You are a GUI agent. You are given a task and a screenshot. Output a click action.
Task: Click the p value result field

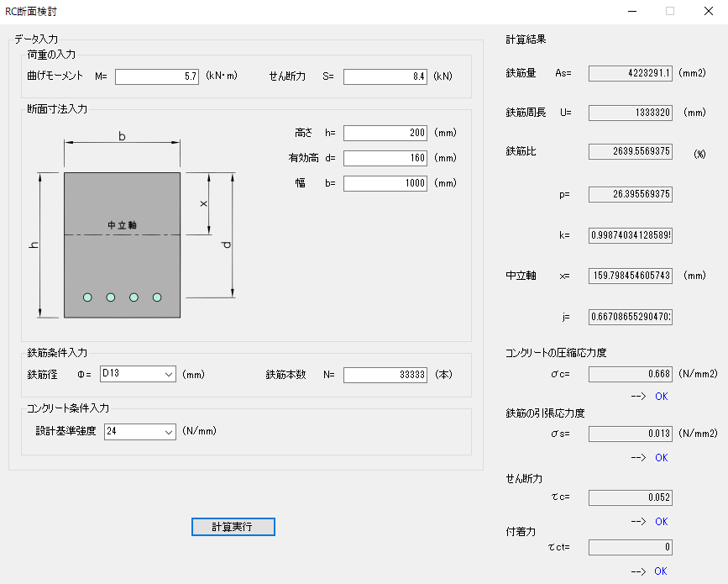point(630,195)
